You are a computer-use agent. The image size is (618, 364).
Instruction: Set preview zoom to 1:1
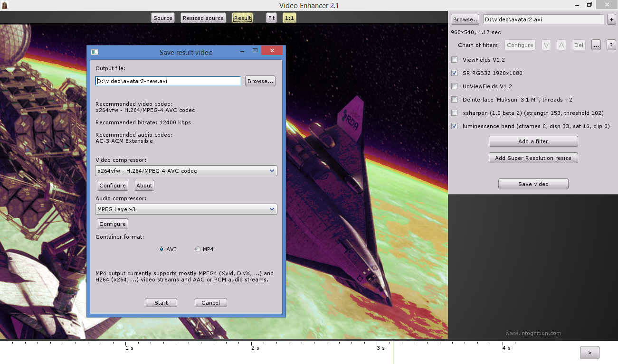[x=289, y=18]
